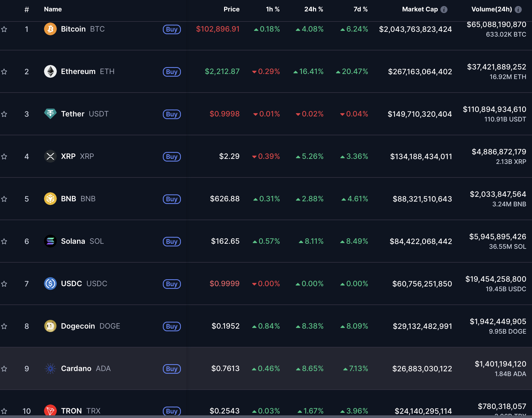Click the Solana logo icon
Screen dimensions: 532x418
click(x=50, y=241)
